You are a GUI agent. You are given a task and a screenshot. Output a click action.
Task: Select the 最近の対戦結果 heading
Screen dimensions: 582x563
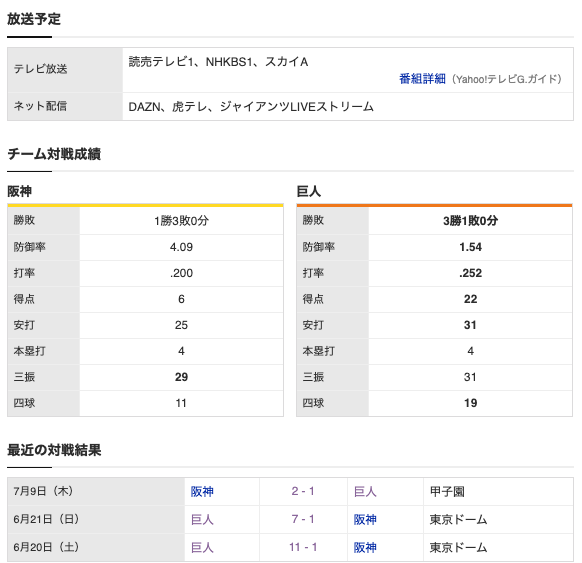[x=54, y=450]
